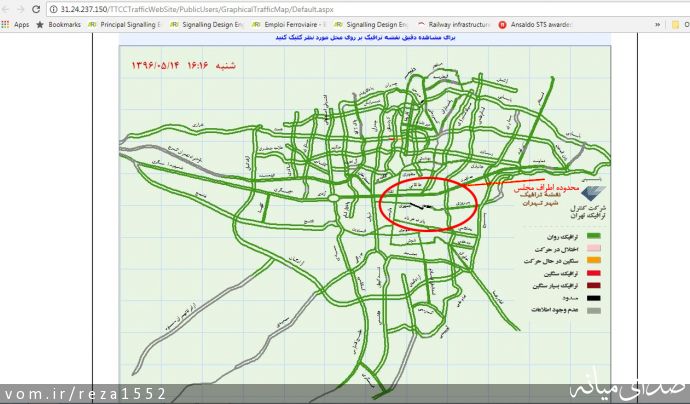Reload the traffic map page

[36, 9]
